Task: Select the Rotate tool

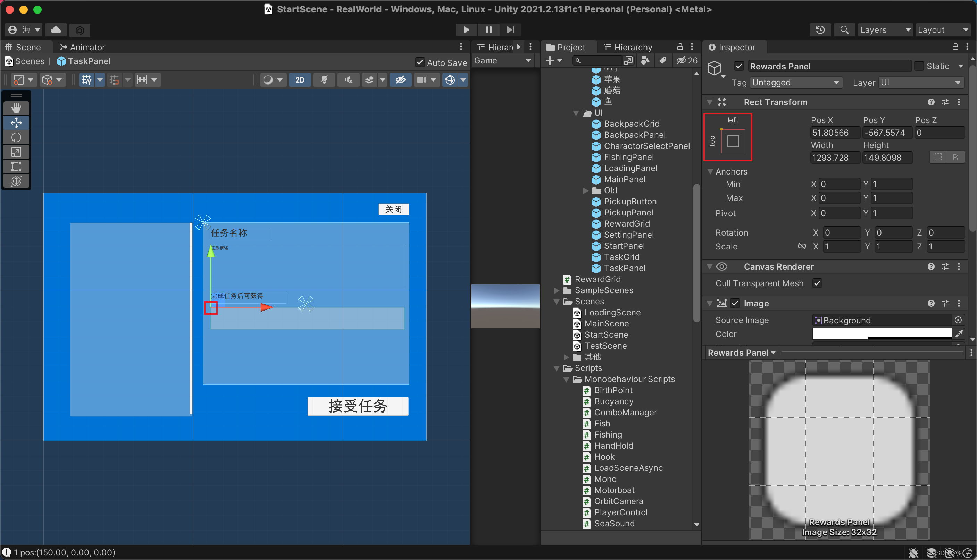Action: tap(16, 137)
